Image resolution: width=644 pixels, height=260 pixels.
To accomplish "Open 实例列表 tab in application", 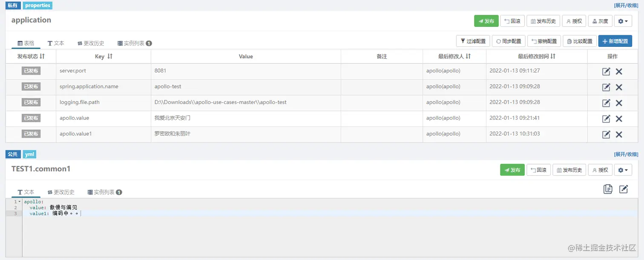I will click(x=135, y=43).
